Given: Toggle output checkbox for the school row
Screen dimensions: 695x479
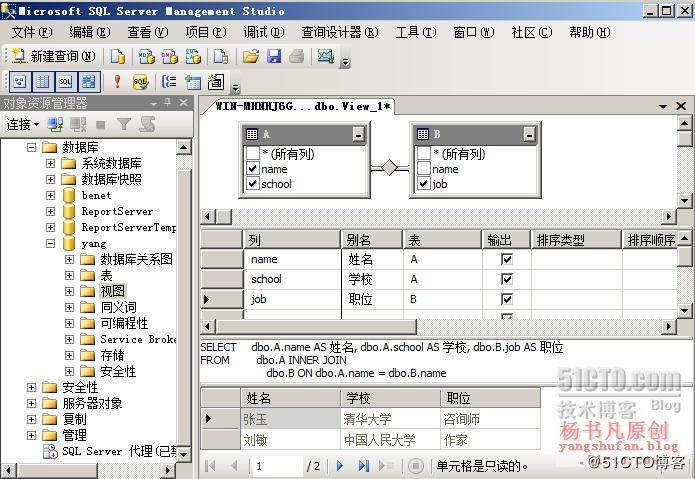Looking at the screenshot, I should (x=507, y=279).
